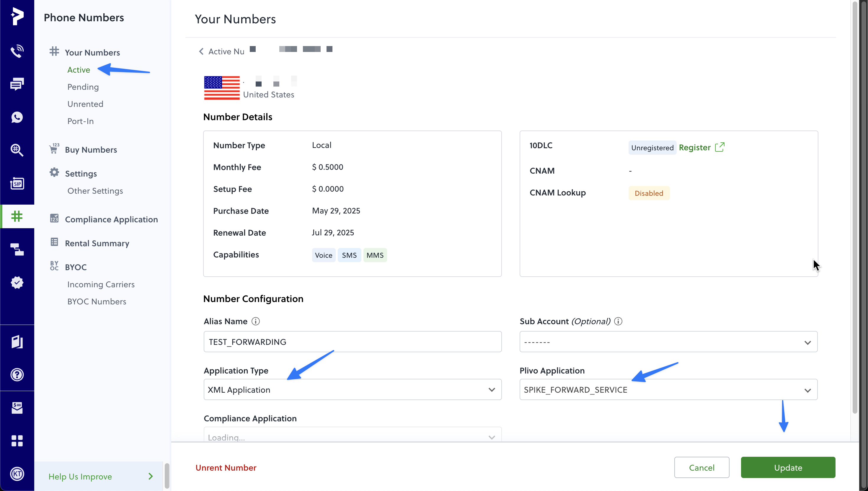Go to Pending numbers menu item
The height and width of the screenshot is (491, 868).
tap(83, 87)
